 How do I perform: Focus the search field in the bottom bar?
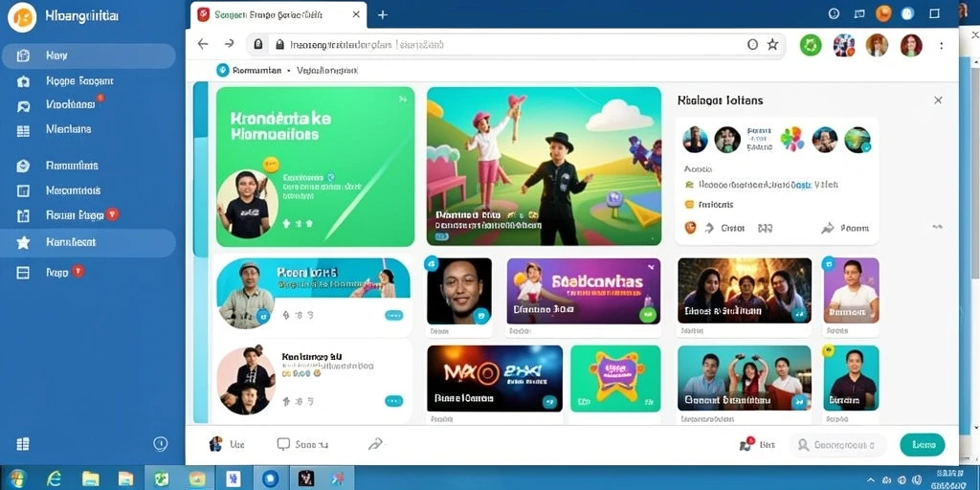click(x=837, y=445)
